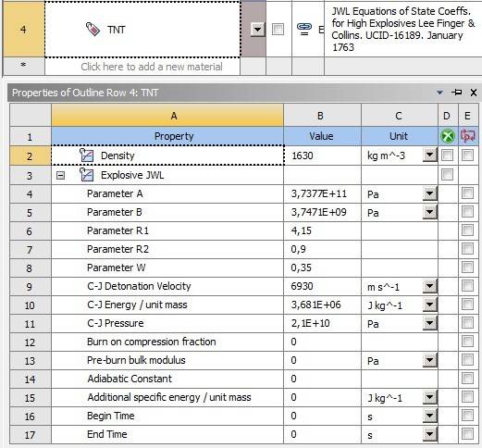Check the parameter box for Parameter A
The width and height of the screenshot is (482, 448).
(467, 193)
